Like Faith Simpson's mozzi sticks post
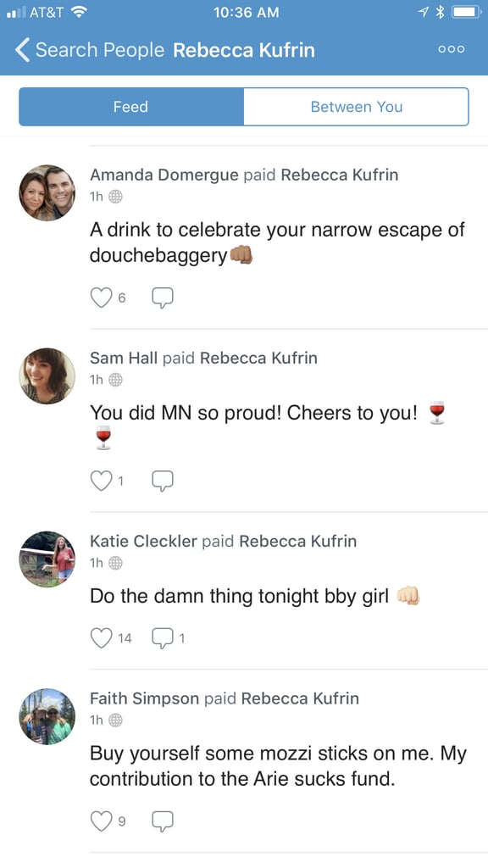The width and height of the screenshot is (488, 868). 102,821
